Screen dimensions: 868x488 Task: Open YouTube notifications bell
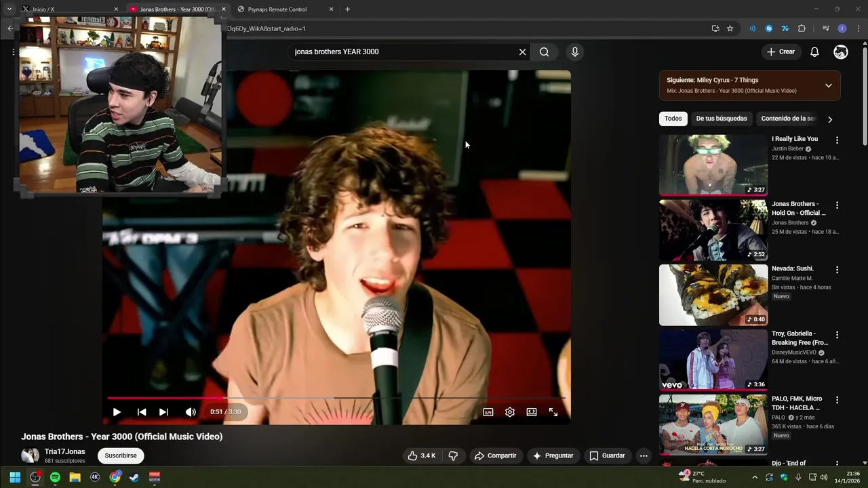tap(814, 52)
